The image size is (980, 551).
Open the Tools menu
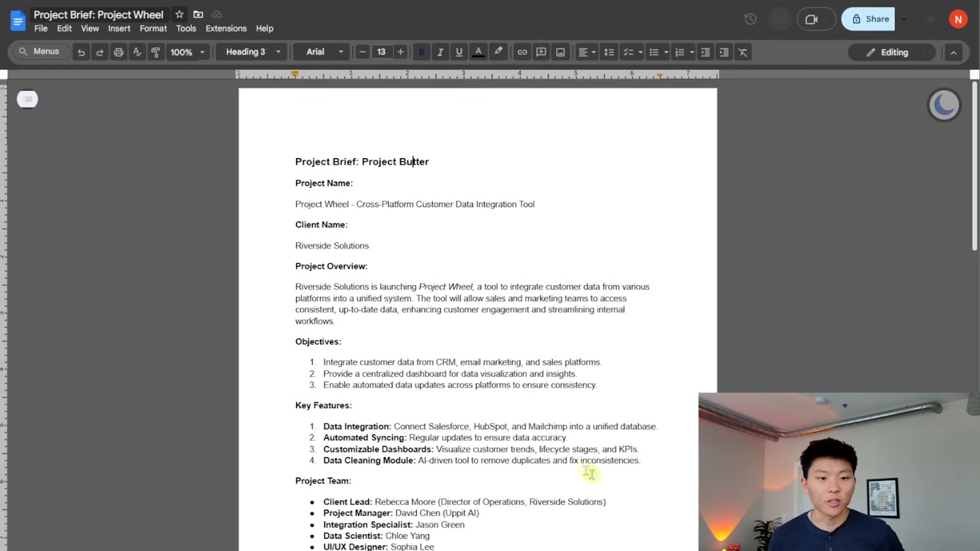pos(186,28)
